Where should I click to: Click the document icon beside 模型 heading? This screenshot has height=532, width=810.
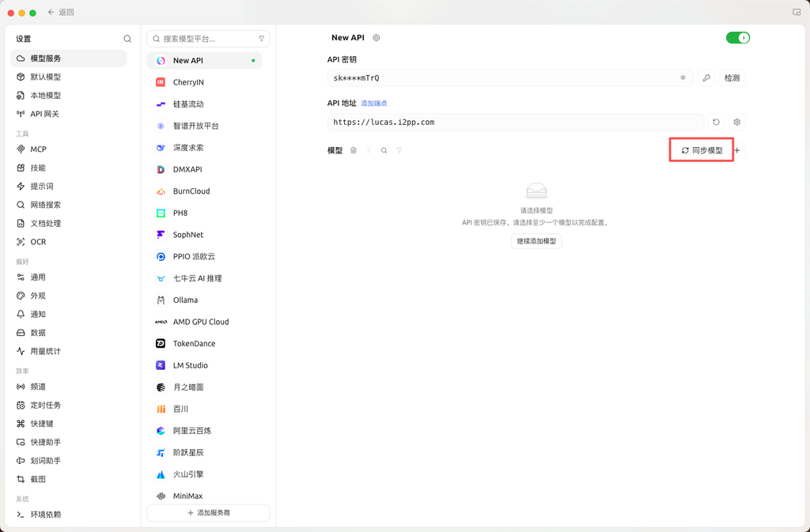pyautogui.click(x=354, y=151)
